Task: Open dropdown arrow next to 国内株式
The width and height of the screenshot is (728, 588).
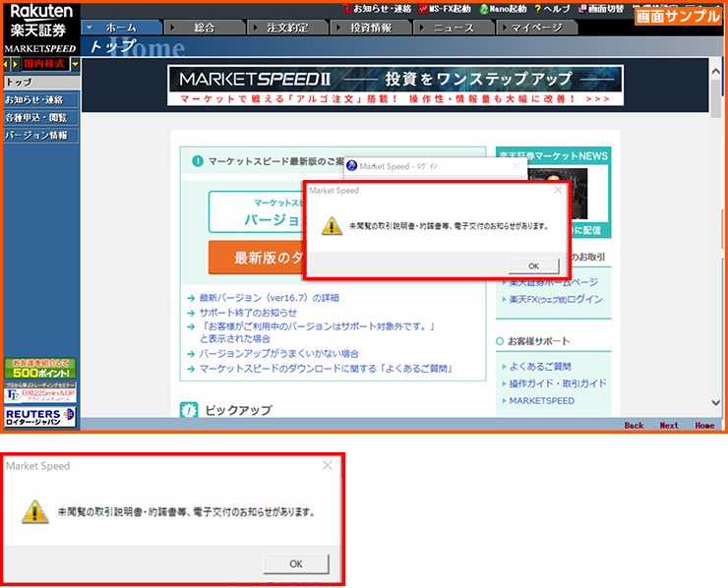Action: pyautogui.click(x=75, y=64)
